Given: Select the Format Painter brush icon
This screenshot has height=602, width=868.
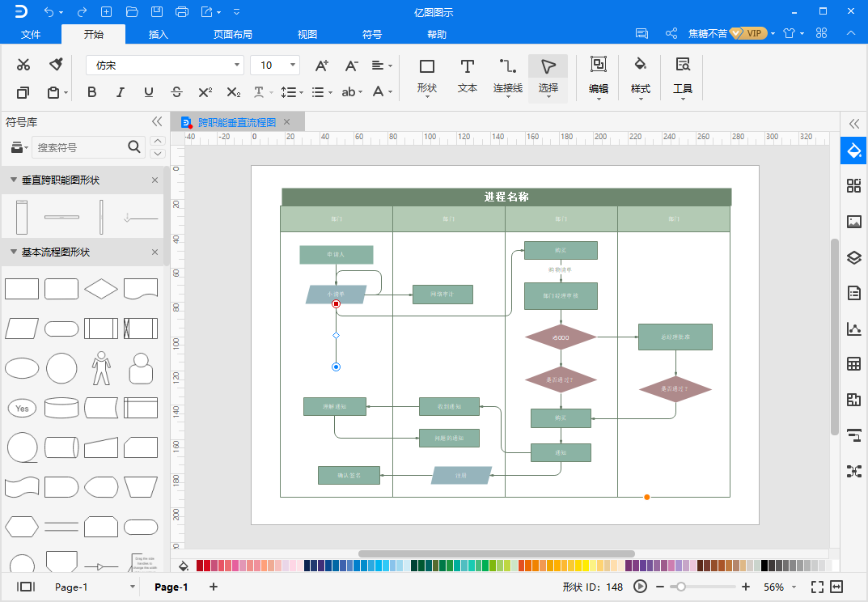Looking at the screenshot, I should [x=56, y=64].
